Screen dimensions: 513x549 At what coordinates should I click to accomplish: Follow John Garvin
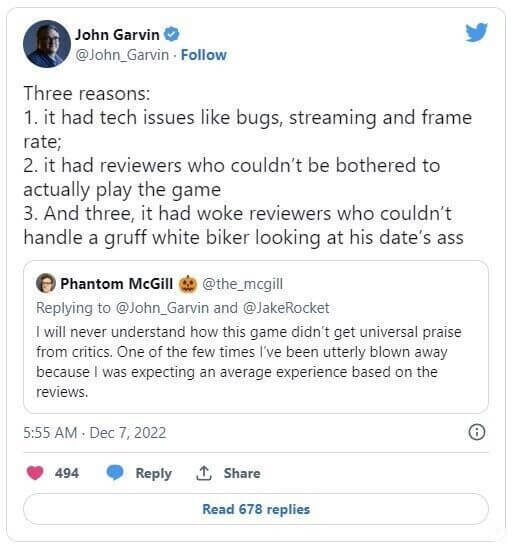click(204, 55)
